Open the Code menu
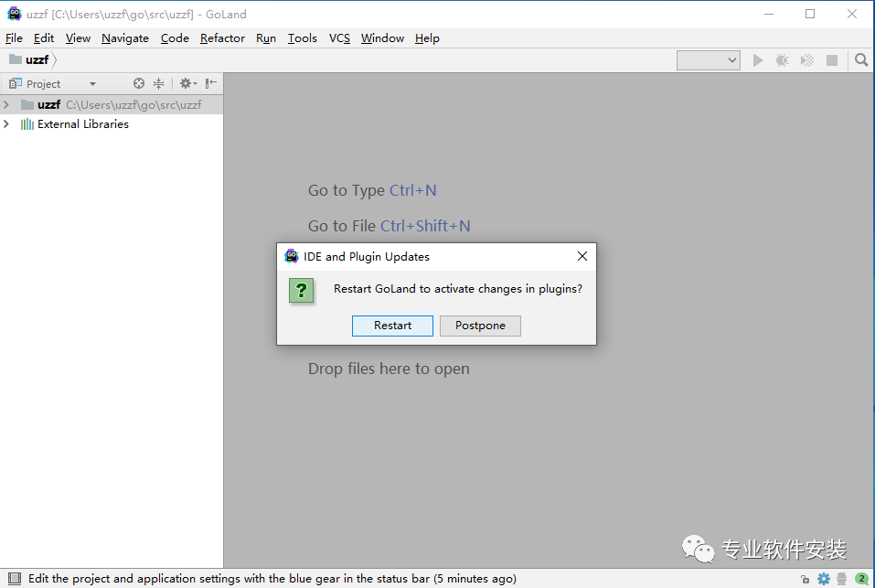This screenshot has width=875, height=588. coord(175,37)
